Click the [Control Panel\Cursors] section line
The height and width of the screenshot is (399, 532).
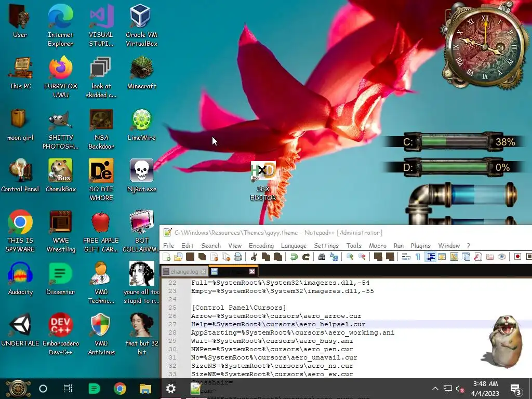click(x=239, y=308)
